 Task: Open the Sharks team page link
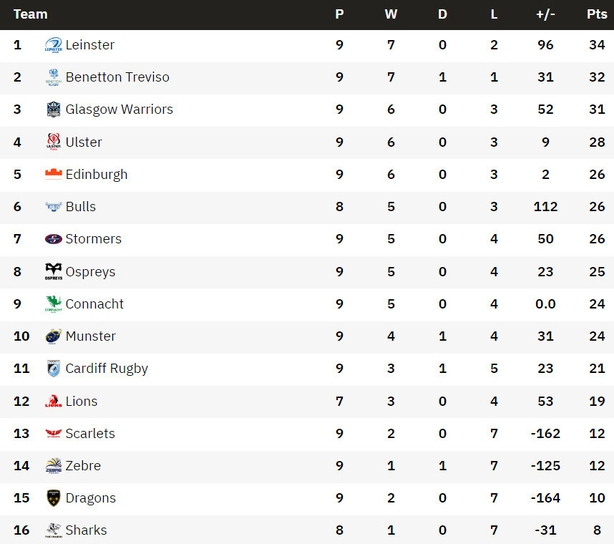point(86,530)
